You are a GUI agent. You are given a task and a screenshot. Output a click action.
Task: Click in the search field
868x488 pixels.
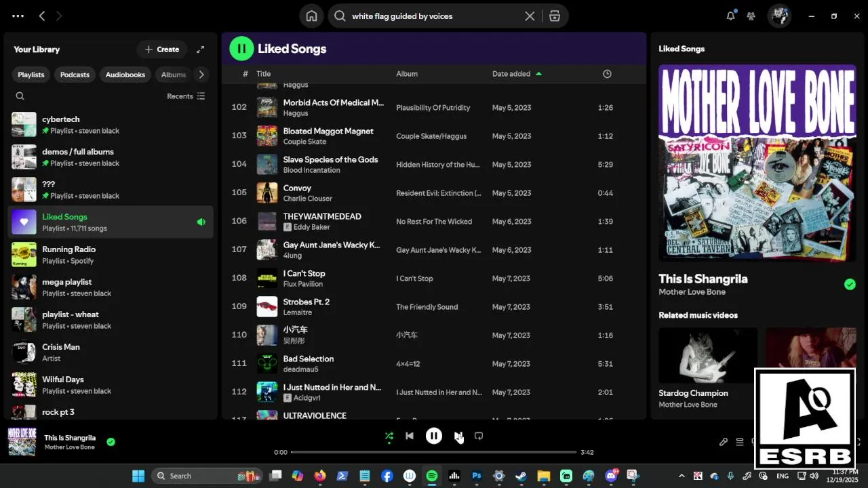(434, 16)
